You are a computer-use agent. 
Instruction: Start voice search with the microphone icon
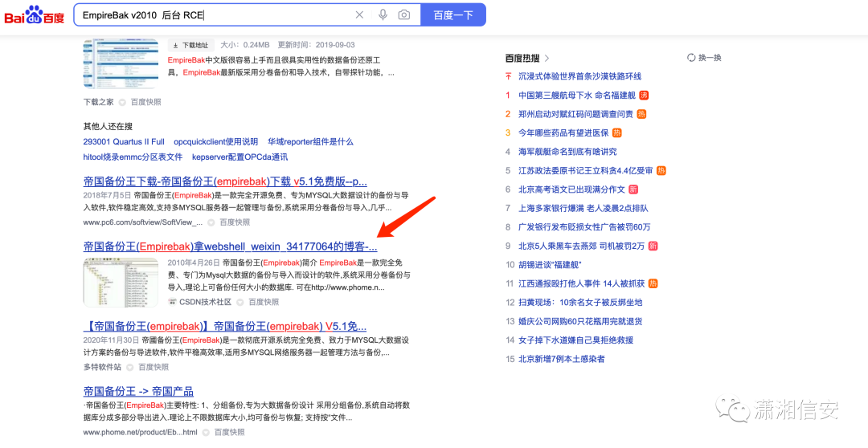pos(383,15)
